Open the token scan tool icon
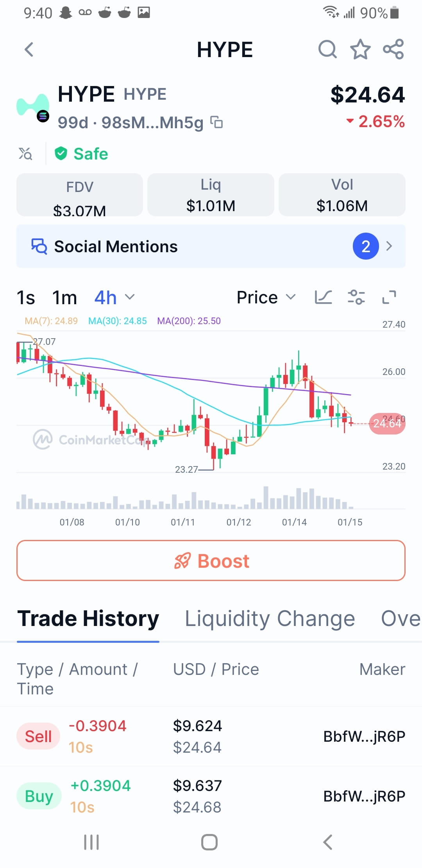 click(x=25, y=154)
